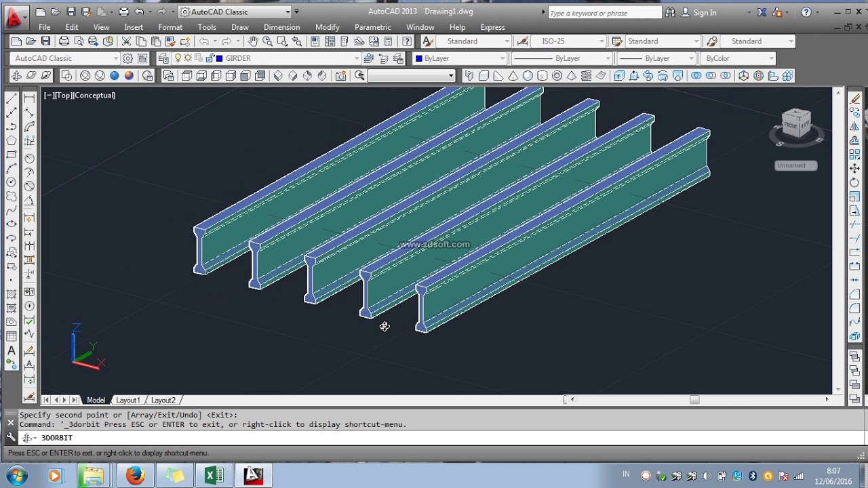Image resolution: width=868 pixels, height=488 pixels.
Task: Click the Extrude tool in modeling toolbar
Action: [x=619, y=76]
